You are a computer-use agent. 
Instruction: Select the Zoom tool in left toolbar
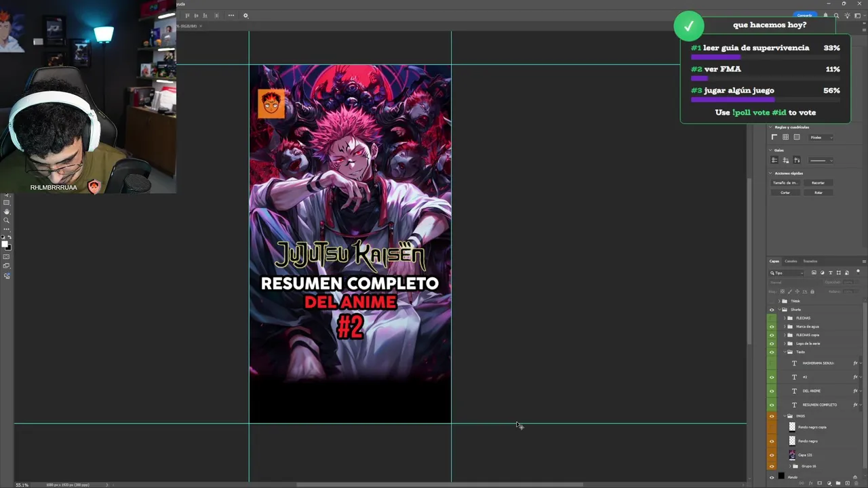(x=7, y=220)
